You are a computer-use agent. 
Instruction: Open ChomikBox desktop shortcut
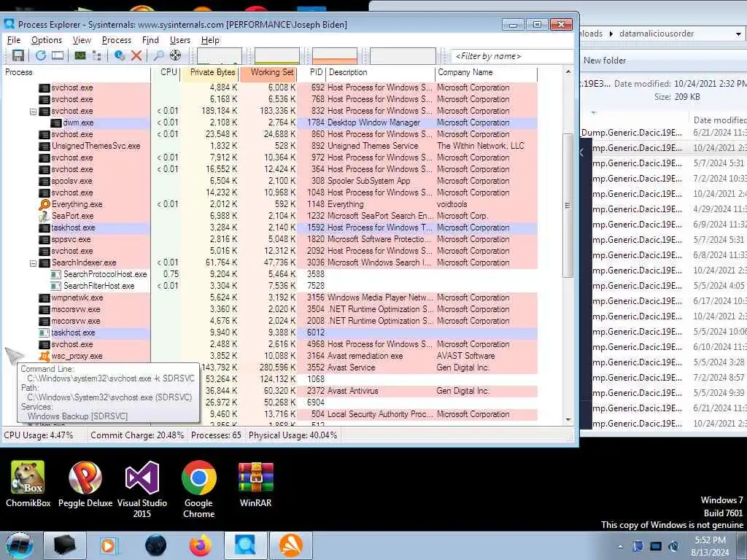28,484
